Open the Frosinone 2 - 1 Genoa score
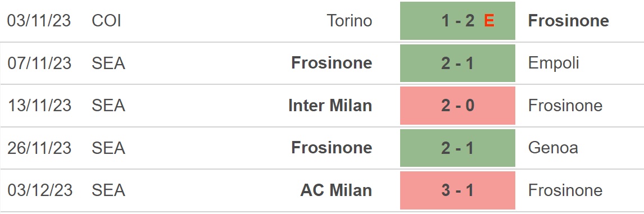 coord(457,148)
